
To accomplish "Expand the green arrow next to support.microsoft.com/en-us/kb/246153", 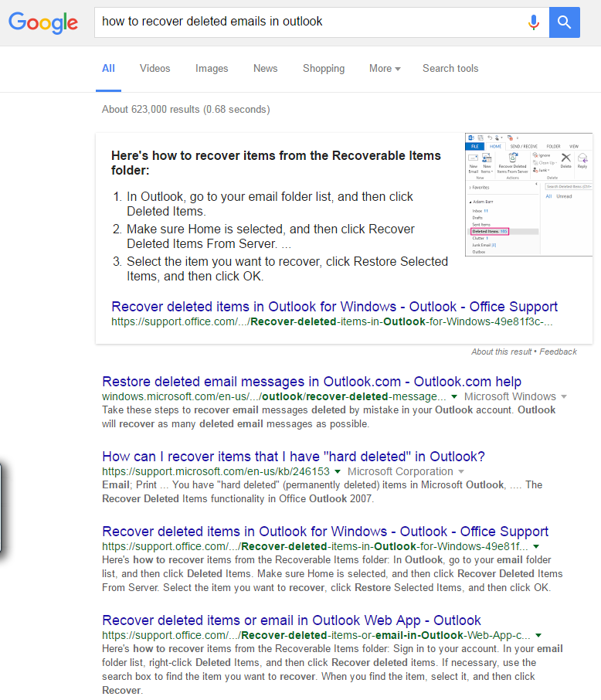I will [338, 471].
